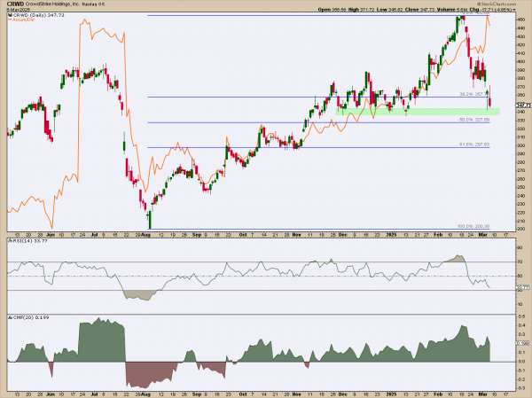This screenshot has width=532, height=398.
Task: Click the CRWD ticker symbol in header
Action: click(x=13, y=4)
